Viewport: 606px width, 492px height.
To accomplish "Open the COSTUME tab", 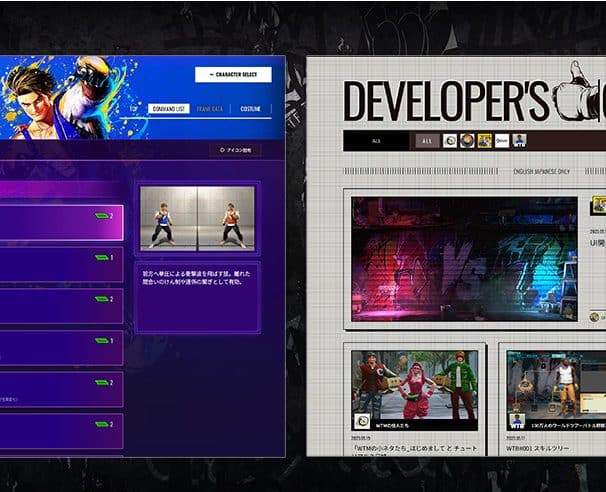I will [250, 109].
